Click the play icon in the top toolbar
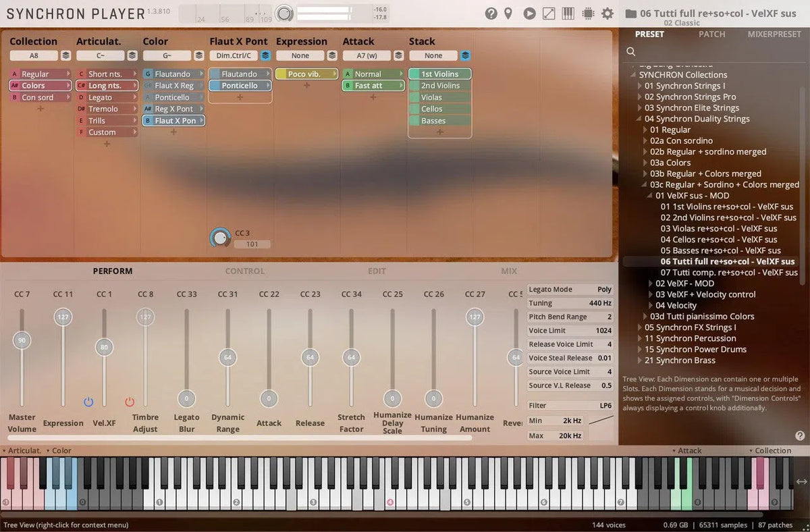This screenshot has height=532, width=810. [x=529, y=13]
